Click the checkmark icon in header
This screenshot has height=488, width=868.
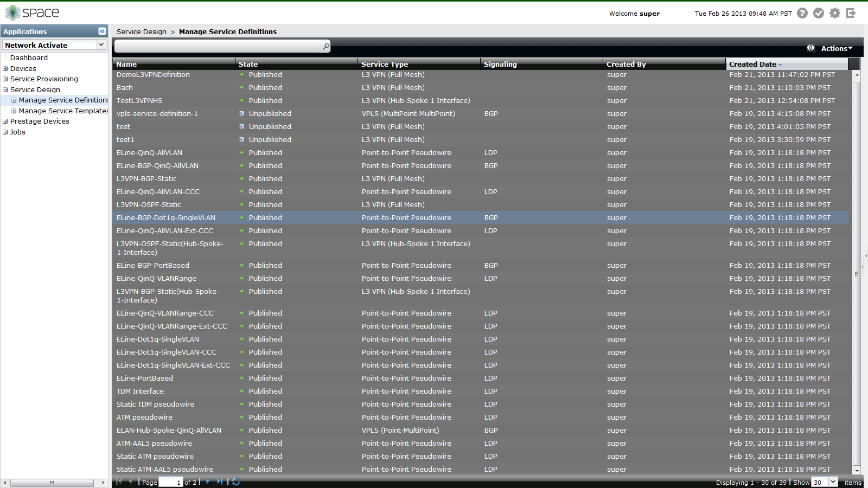pyautogui.click(x=819, y=13)
